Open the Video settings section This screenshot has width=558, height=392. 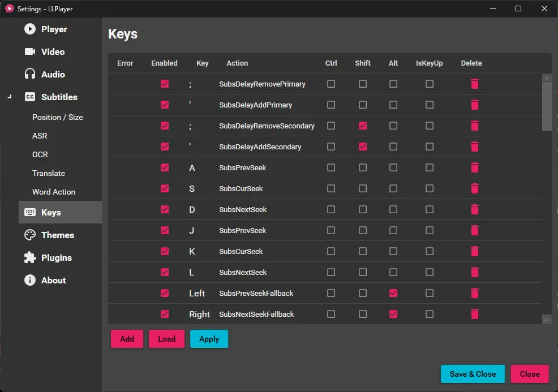pyautogui.click(x=60, y=51)
